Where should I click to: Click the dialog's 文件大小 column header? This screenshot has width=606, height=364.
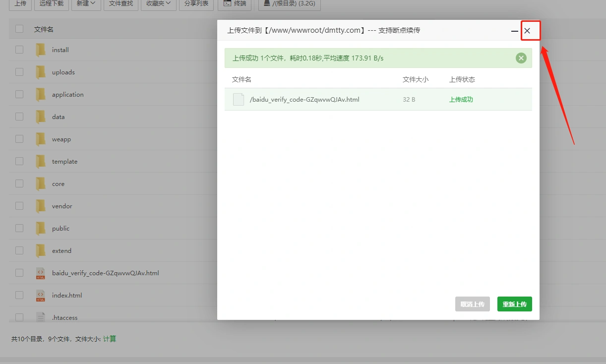pyautogui.click(x=416, y=79)
